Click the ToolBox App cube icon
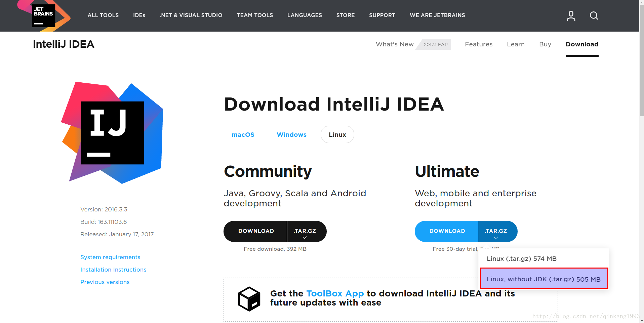This screenshot has width=644, height=323. (249, 299)
